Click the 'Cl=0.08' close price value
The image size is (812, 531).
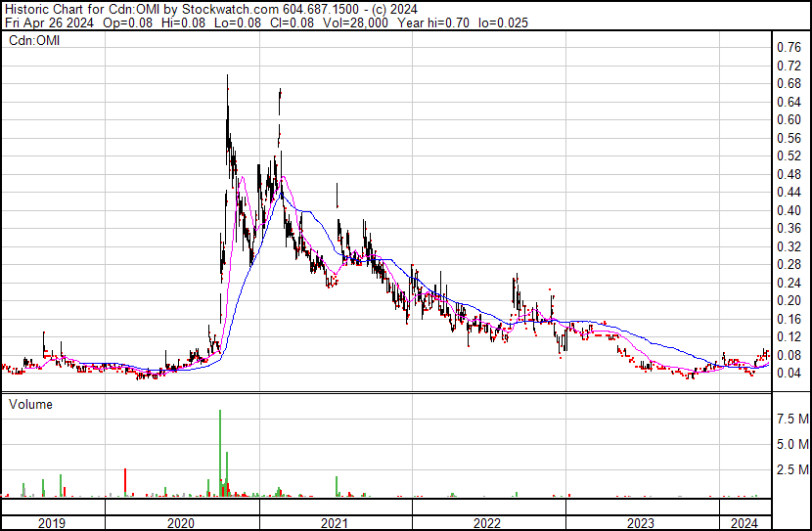(293, 22)
